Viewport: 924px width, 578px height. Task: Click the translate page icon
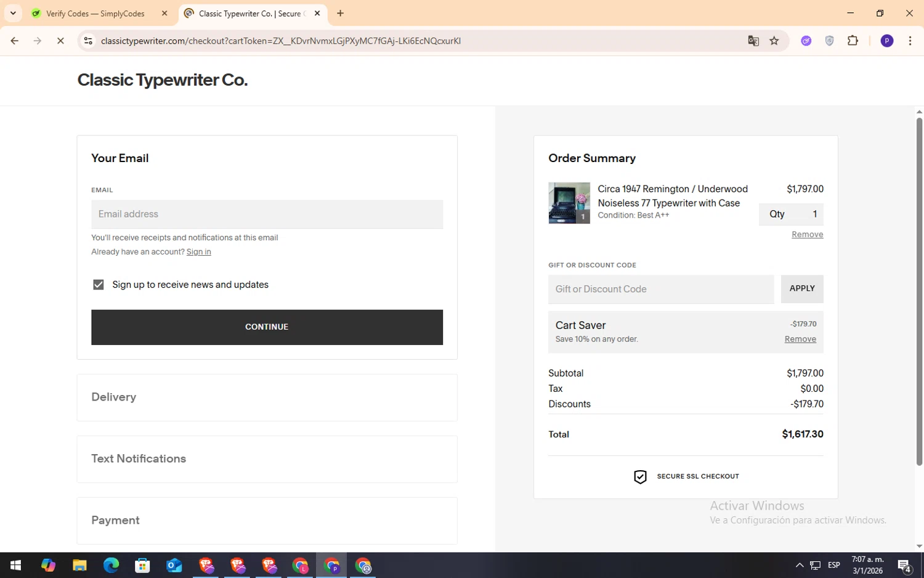[x=753, y=41]
